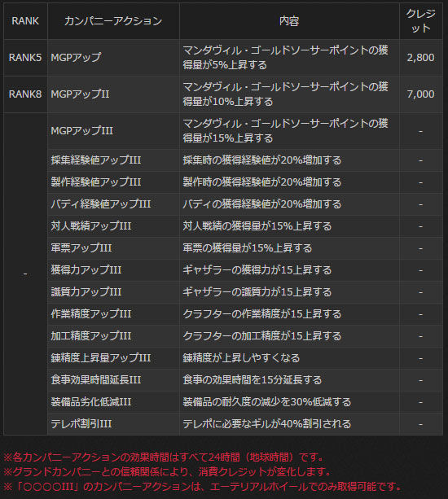Select 軍票アップIII row name

point(81,248)
